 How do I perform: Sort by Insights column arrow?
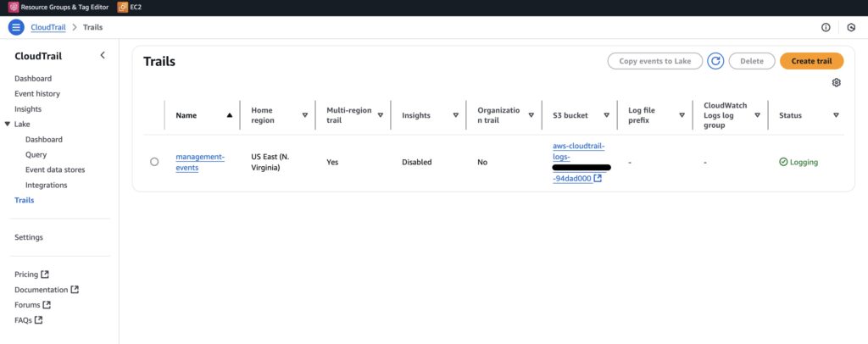tap(455, 115)
